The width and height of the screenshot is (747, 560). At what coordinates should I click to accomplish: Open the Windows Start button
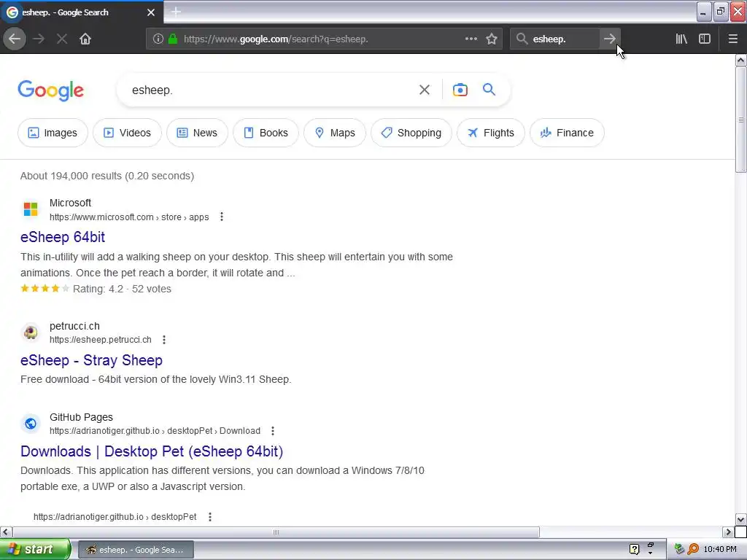[35, 549]
